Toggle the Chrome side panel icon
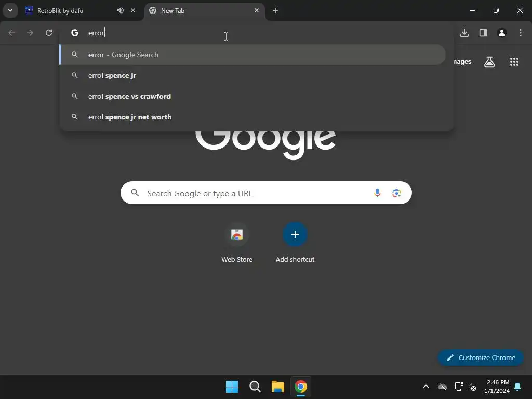Viewport: 532px width, 399px height. tap(483, 33)
